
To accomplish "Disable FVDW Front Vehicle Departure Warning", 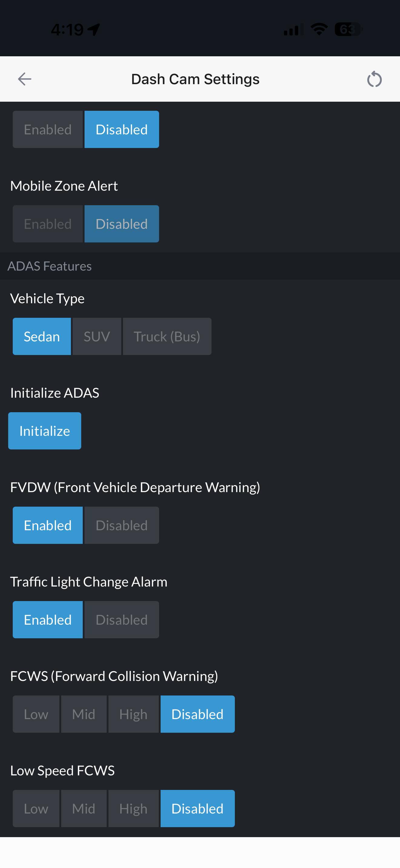I will coord(122,525).
